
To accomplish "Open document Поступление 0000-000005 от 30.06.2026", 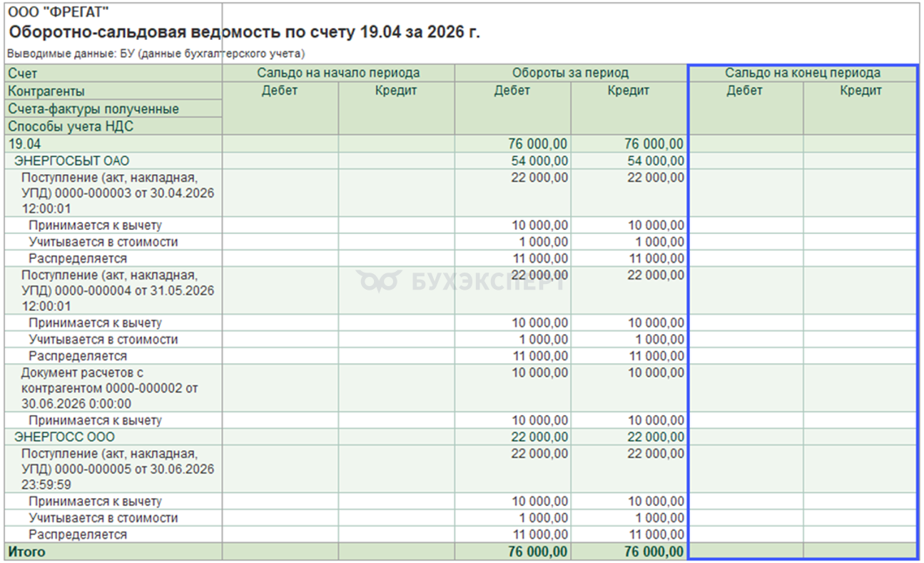I will click(118, 469).
